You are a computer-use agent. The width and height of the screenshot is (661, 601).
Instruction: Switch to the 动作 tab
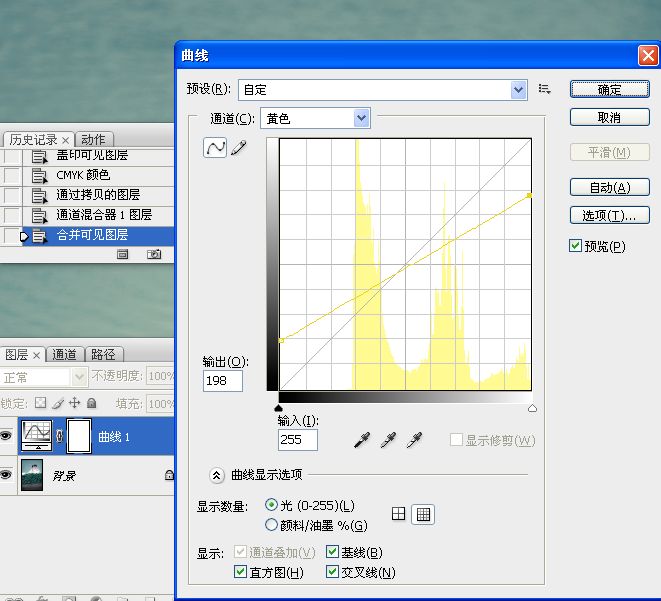[93, 140]
